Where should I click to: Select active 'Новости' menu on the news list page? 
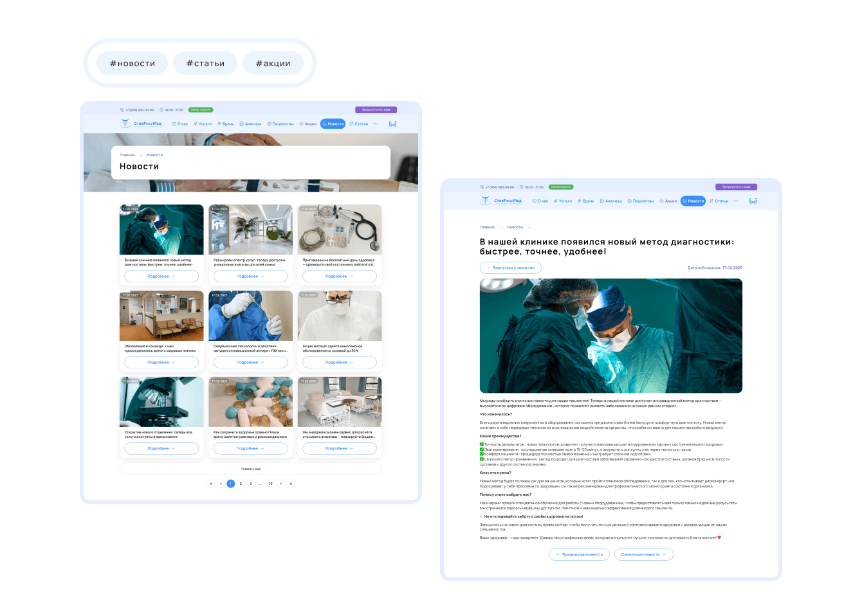(333, 123)
